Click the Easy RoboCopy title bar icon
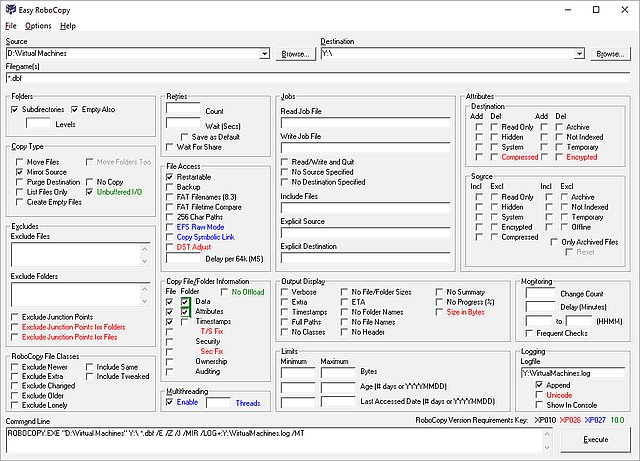This screenshot has width=640, height=461. click(x=10, y=9)
